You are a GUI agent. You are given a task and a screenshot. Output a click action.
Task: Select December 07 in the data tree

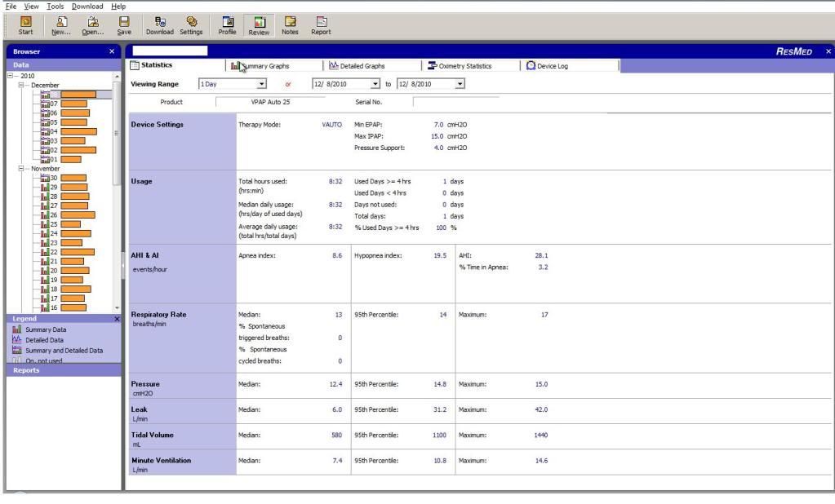64,104
